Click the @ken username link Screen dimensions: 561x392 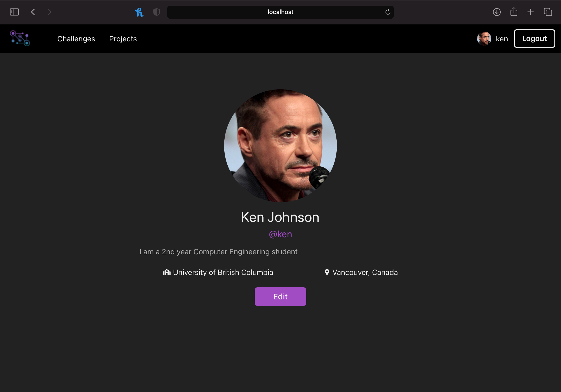click(x=280, y=234)
